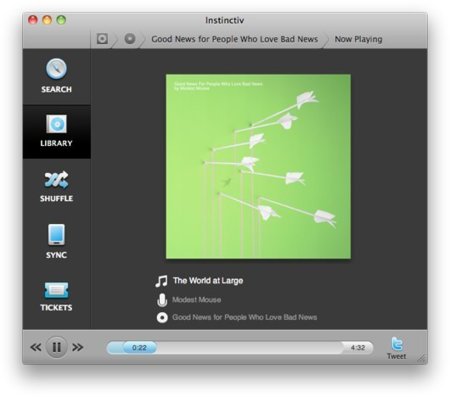Close the Instinctiv window

pos(33,20)
